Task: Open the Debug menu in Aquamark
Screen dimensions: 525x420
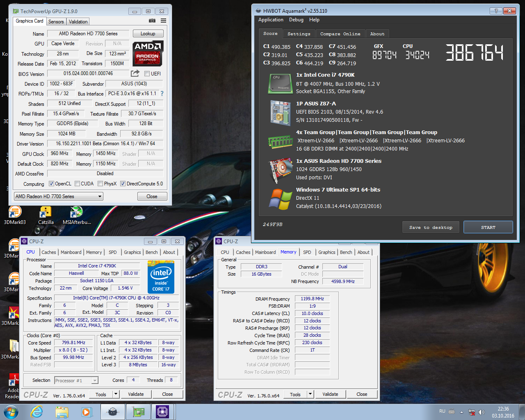Action: (296, 20)
